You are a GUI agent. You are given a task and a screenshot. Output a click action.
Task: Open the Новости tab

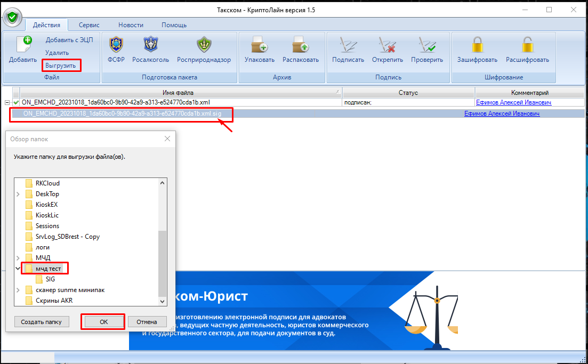(131, 25)
